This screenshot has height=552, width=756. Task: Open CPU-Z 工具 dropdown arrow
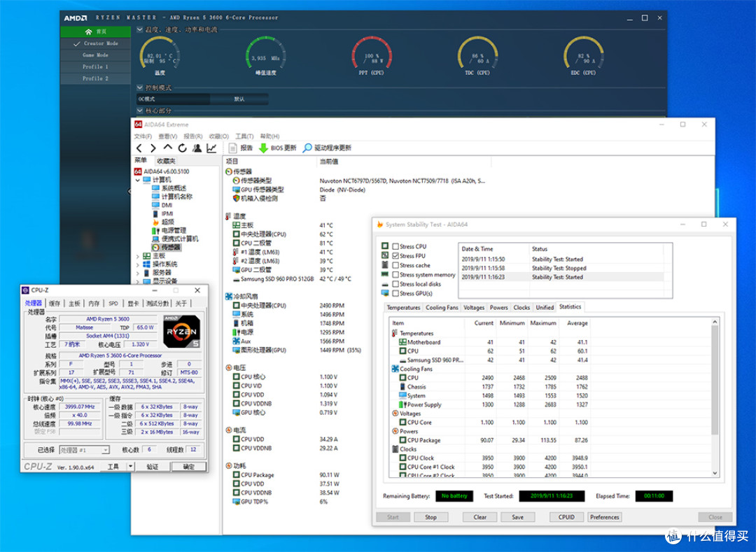tap(130, 466)
